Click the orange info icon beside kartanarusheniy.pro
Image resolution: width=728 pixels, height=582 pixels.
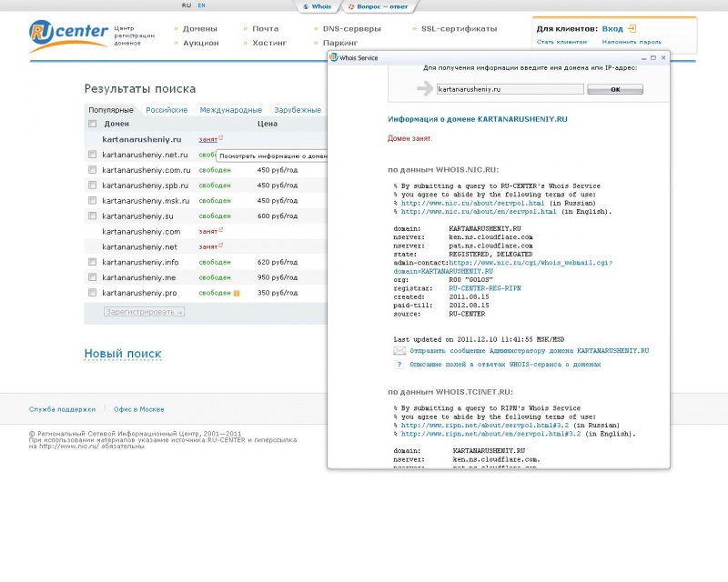point(237,294)
